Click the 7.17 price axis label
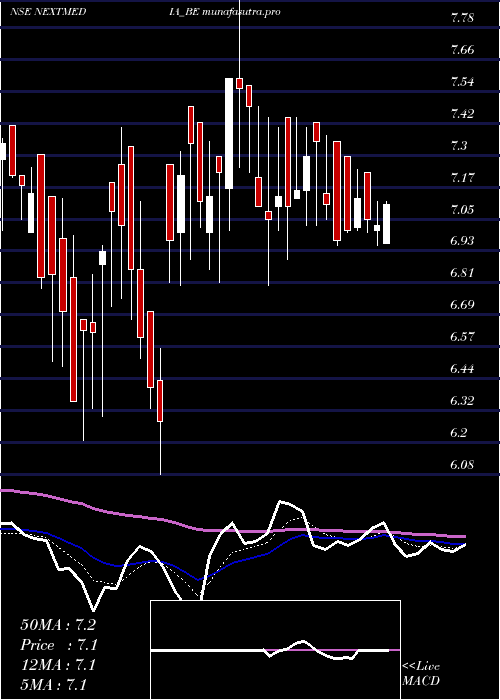The width and height of the screenshot is (500, 700). click(462, 177)
